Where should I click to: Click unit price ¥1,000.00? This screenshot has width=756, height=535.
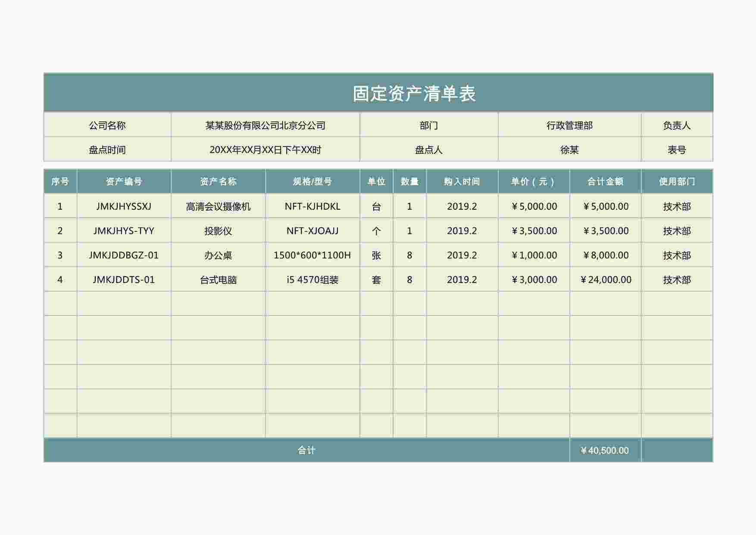[x=534, y=255]
